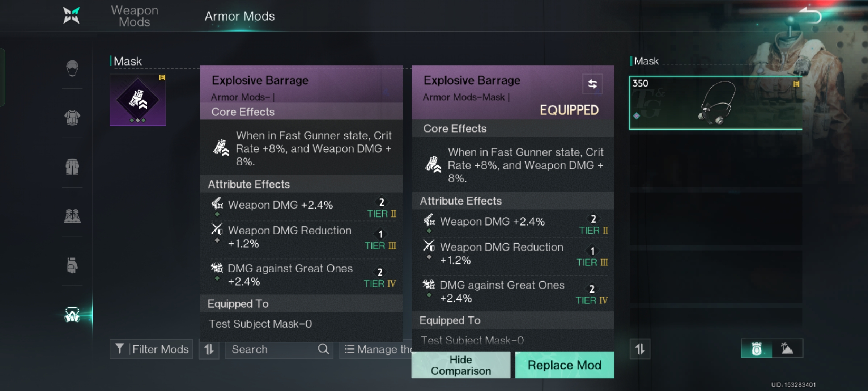Select the pants armor slot icon
Viewport: 868px width, 391px height.
(x=72, y=167)
